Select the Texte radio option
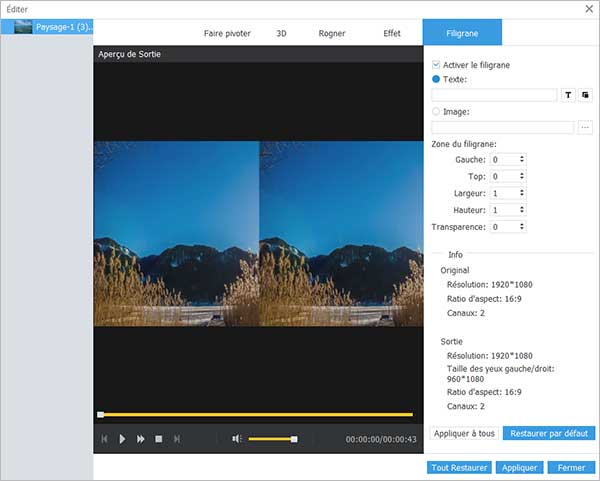 (x=436, y=78)
